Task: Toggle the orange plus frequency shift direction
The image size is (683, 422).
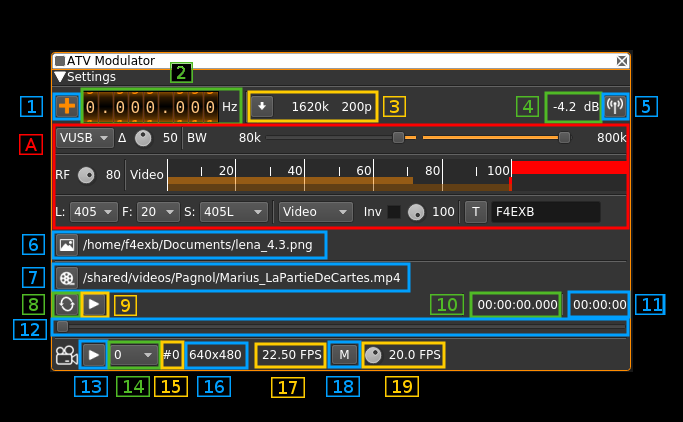Action: pyautogui.click(x=67, y=106)
